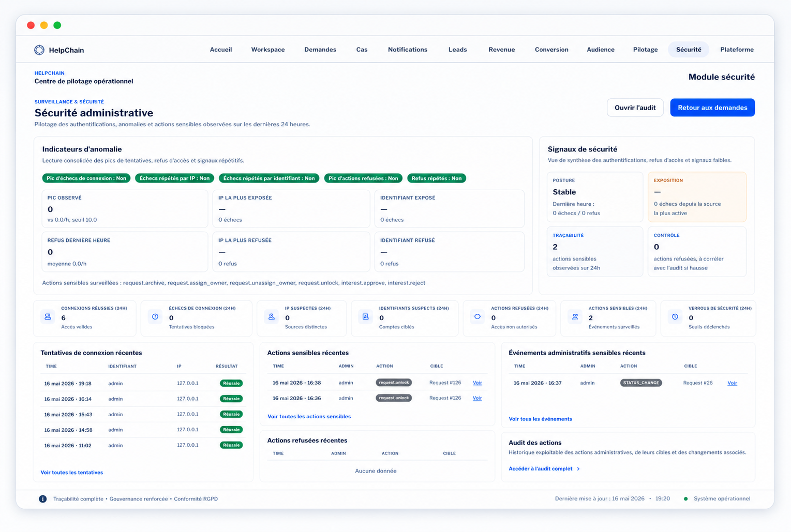This screenshot has width=791, height=532.
Task: Follow Accéder à l'audit complet link
Action: click(541, 469)
